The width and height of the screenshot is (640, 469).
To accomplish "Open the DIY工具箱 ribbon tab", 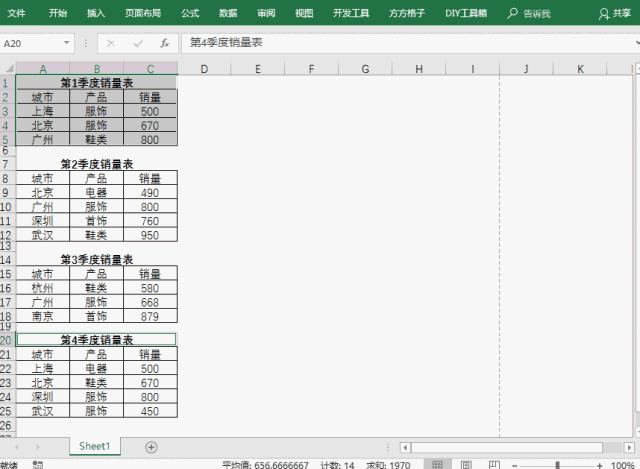I will (466, 13).
